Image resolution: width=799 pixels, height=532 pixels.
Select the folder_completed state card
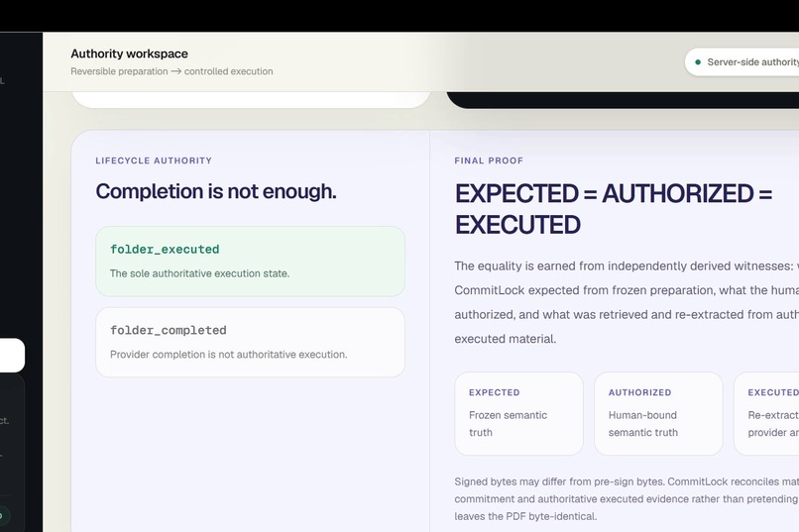point(250,342)
